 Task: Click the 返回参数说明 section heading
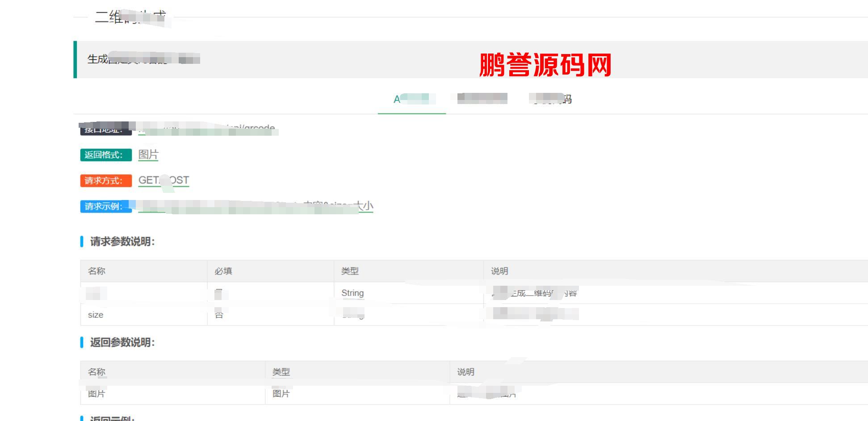click(122, 342)
